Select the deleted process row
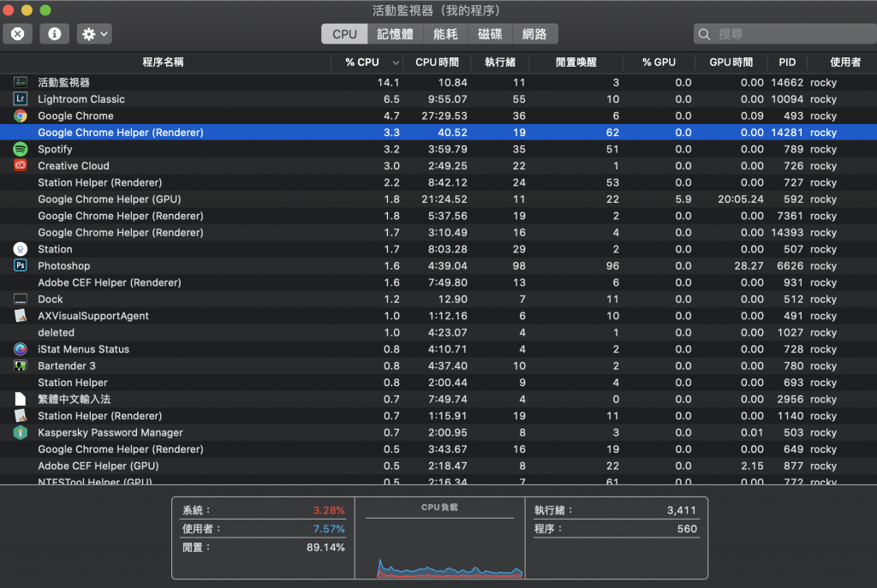877x588 pixels. (x=438, y=333)
